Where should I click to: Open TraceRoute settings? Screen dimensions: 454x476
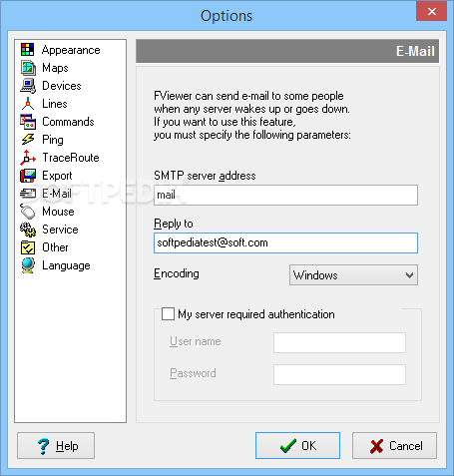(x=71, y=158)
